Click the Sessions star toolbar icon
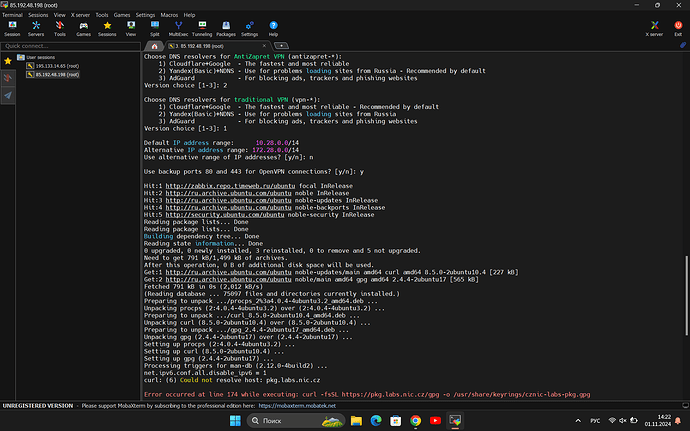 (x=107, y=29)
